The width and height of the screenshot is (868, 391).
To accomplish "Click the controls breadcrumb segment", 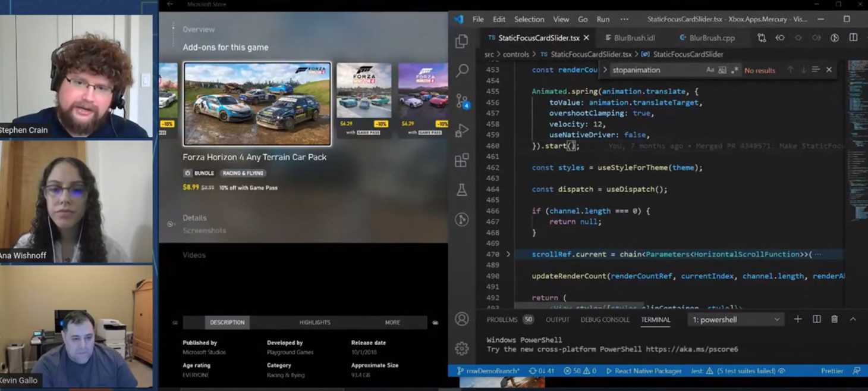I will point(515,54).
